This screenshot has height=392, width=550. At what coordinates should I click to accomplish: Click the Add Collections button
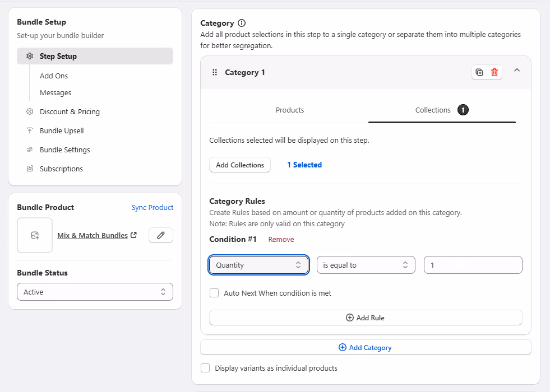(240, 165)
